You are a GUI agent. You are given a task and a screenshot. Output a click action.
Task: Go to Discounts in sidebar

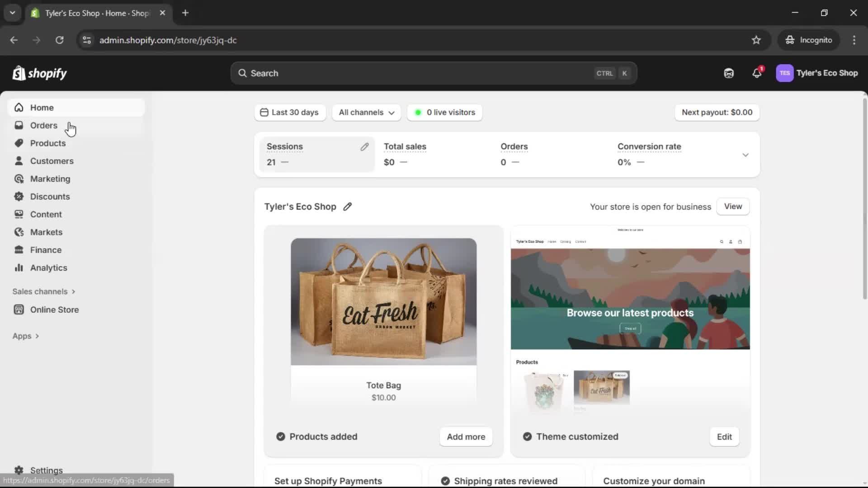[50, 197]
